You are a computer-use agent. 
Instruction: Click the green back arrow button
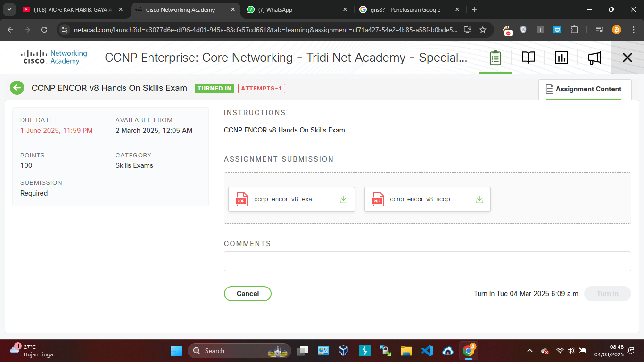(x=17, y=88)
